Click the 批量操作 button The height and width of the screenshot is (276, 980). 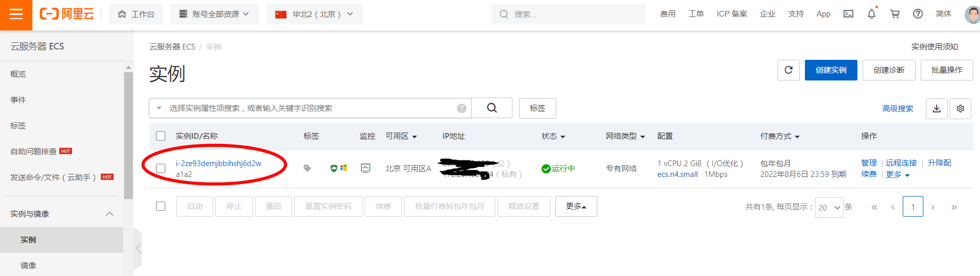coord(947,70)
